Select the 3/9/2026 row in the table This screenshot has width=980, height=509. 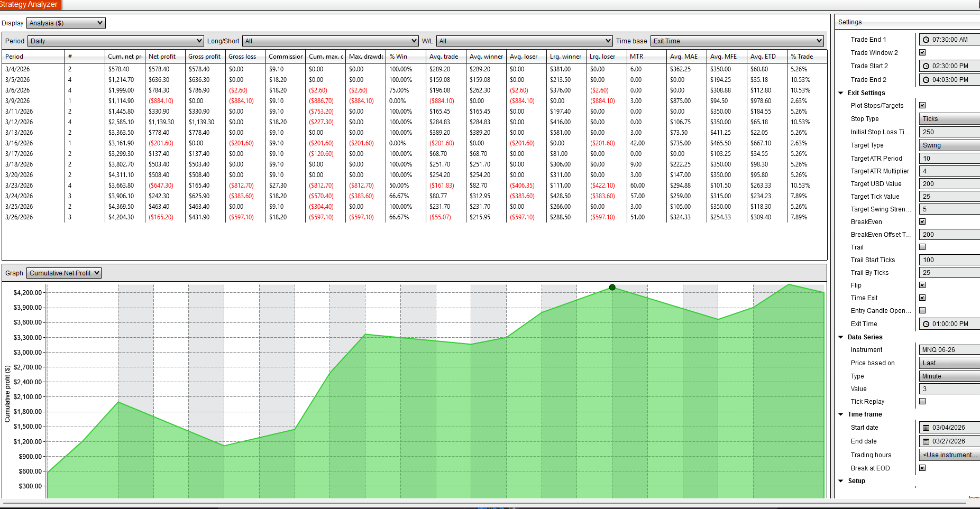17,101
